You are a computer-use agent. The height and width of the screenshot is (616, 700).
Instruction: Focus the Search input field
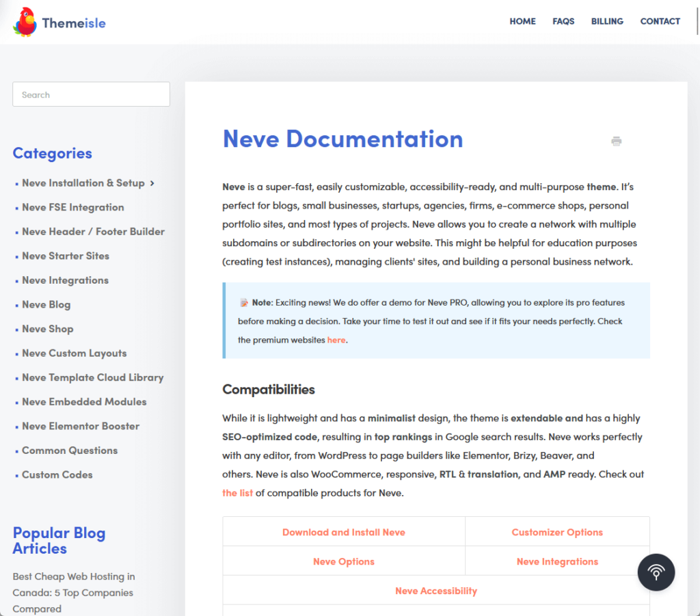[x=91, y=94]
